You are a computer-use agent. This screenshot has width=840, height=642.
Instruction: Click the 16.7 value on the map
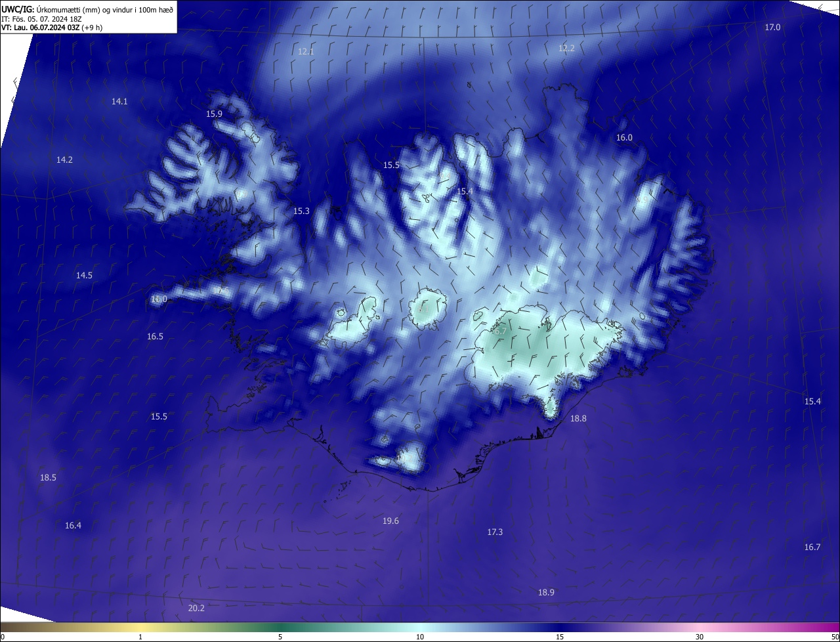click(x=812, y=547)
